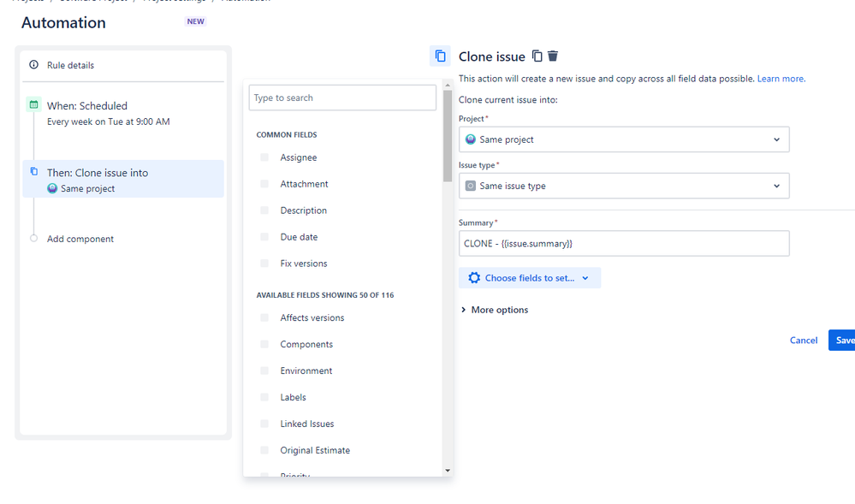Click the Cancel button
The image size is (855, 504).
[x=803, y=341]
